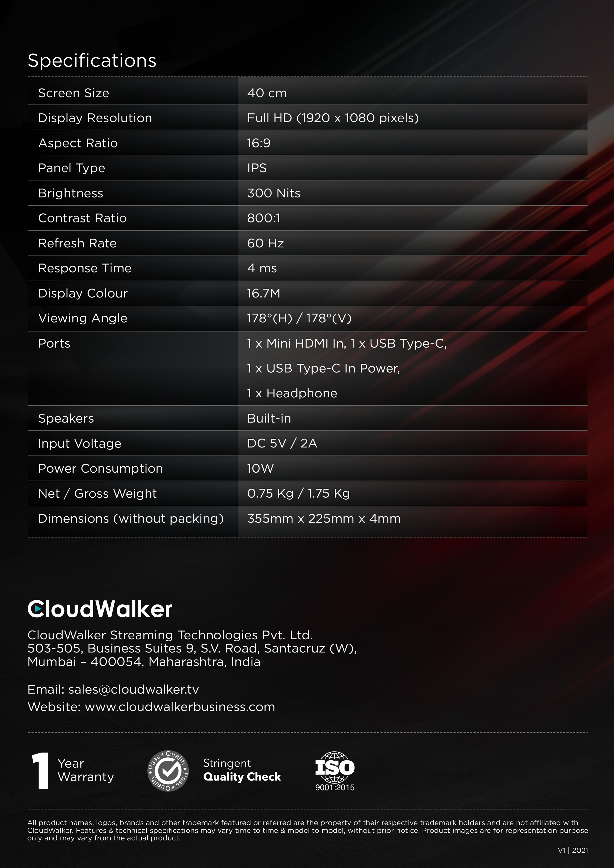This screenshot has width=614, height=868.
Task: Select the Screen Size row label
Action: coord(73,93)
